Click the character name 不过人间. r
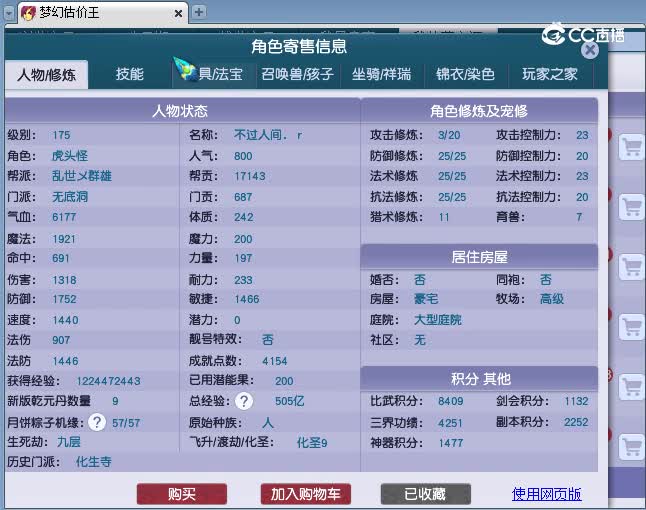646x510 pixels. 268,135
